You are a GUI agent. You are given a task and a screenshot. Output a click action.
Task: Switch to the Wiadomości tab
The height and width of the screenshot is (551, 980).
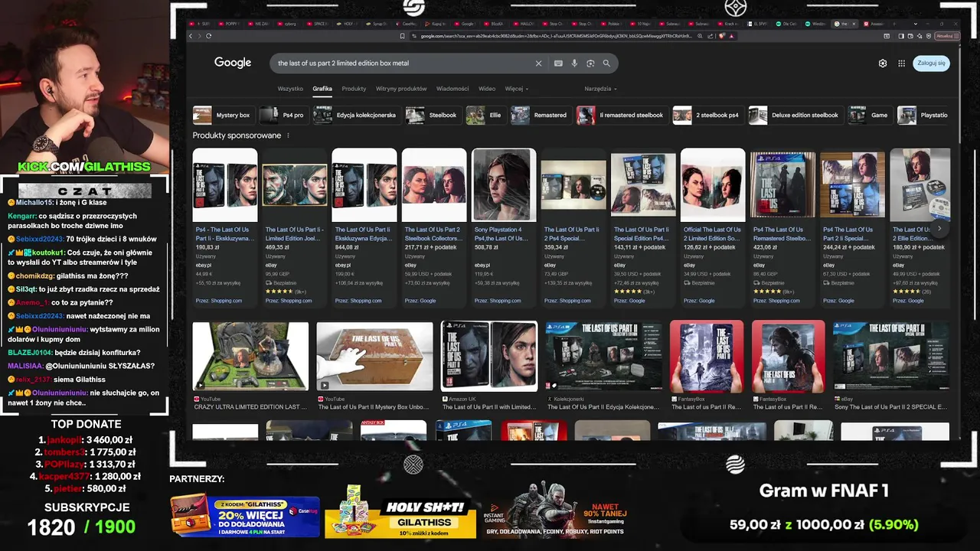(x=452, y=89)
